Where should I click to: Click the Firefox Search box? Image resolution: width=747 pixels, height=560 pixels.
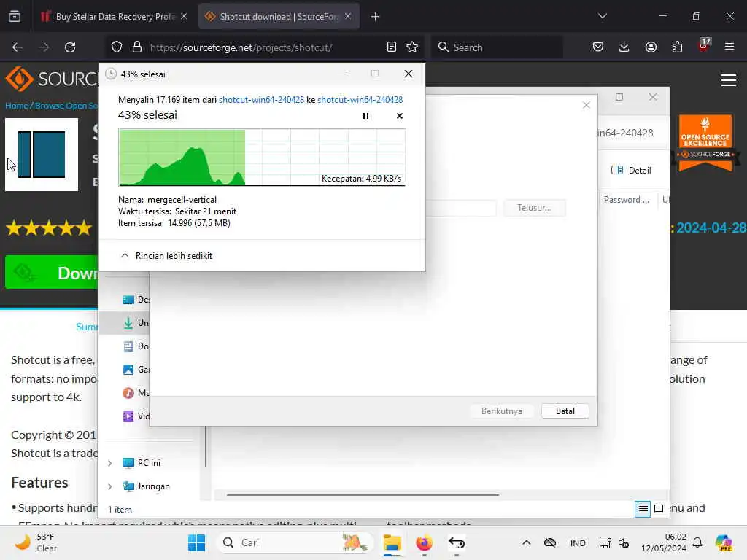point(496,47)
